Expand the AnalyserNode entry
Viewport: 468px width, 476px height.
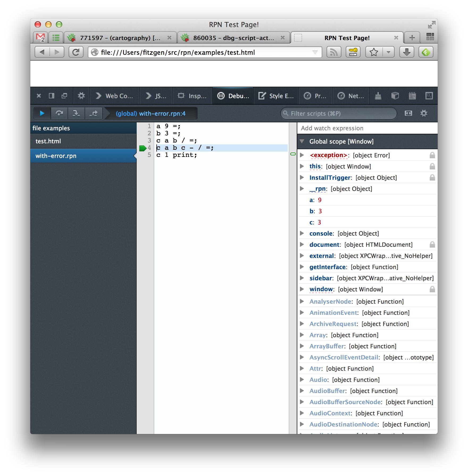(x=302, y=301)
